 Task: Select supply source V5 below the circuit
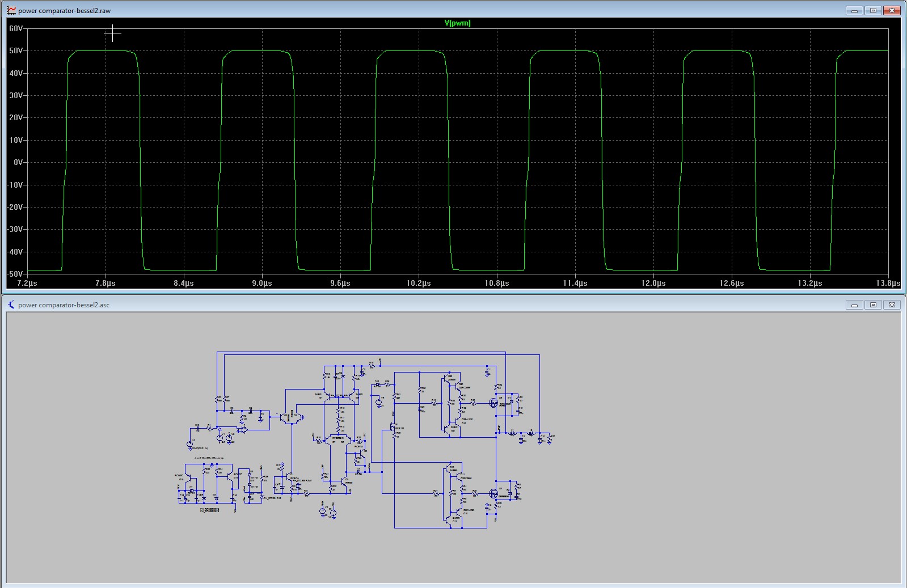click(334, 513)
